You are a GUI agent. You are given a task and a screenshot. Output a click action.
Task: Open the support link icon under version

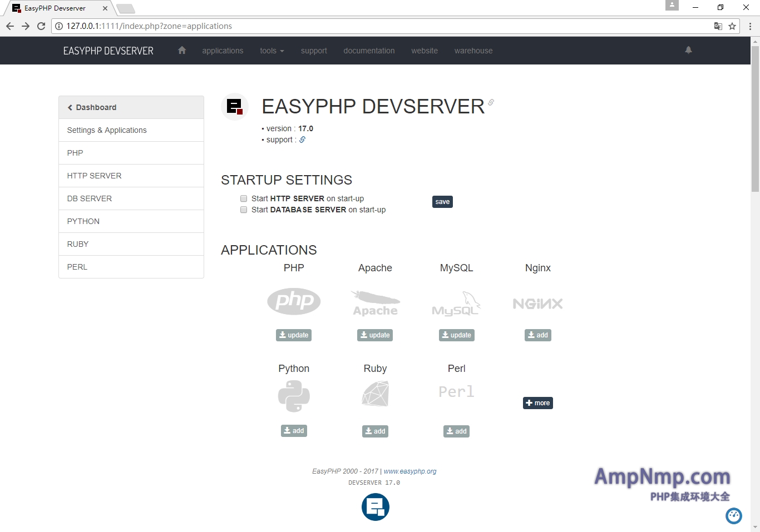tap(303, 140)
